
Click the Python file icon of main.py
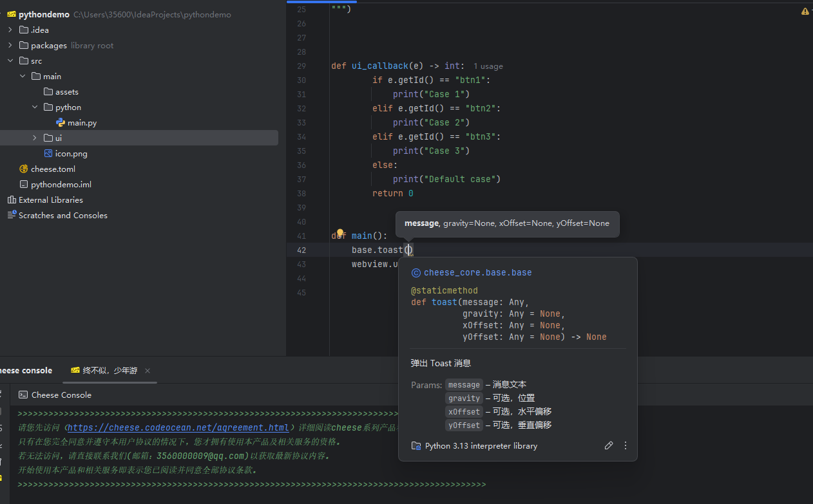click(x=61, y=122)
